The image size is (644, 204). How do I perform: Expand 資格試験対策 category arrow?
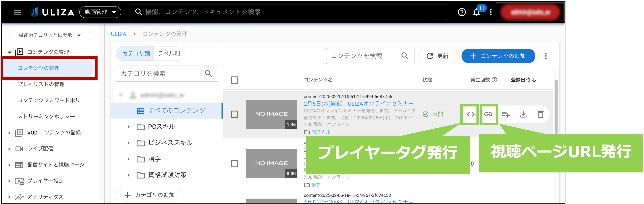(x=128, y=175)
